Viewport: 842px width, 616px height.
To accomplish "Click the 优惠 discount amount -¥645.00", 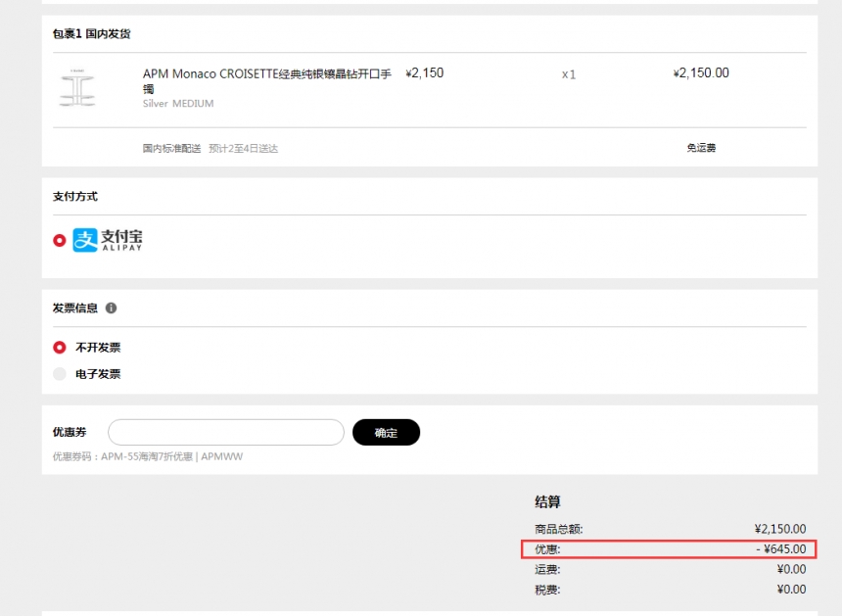I will coord(780,549).
